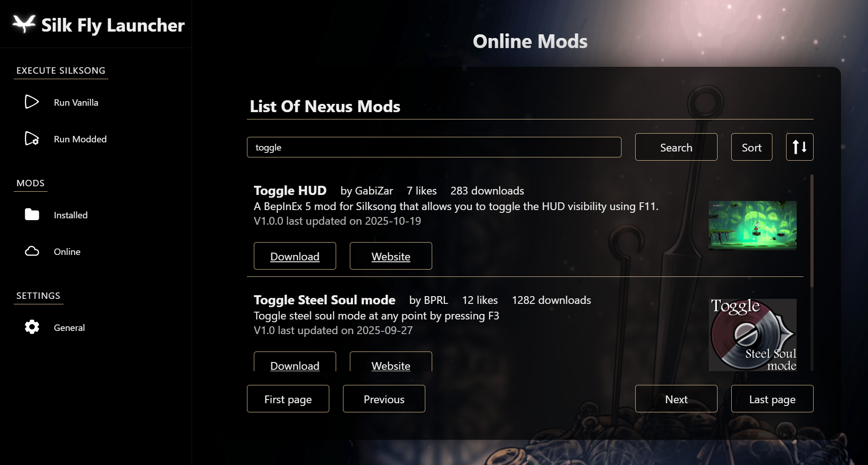Click into the mod search field
This screenshot has width=868, height=465.
point(434,147)
